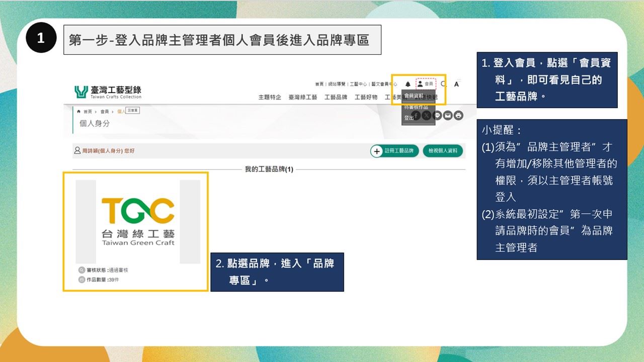Click the notification bell icon
The width and height of the screenshot is (644, 362).
click(x=408, y=84)
